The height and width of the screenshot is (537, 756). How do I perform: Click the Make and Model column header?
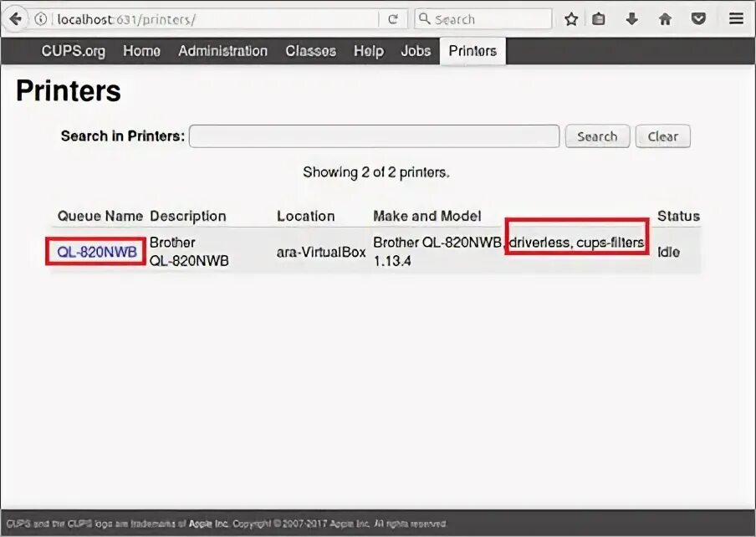point(427,216)
